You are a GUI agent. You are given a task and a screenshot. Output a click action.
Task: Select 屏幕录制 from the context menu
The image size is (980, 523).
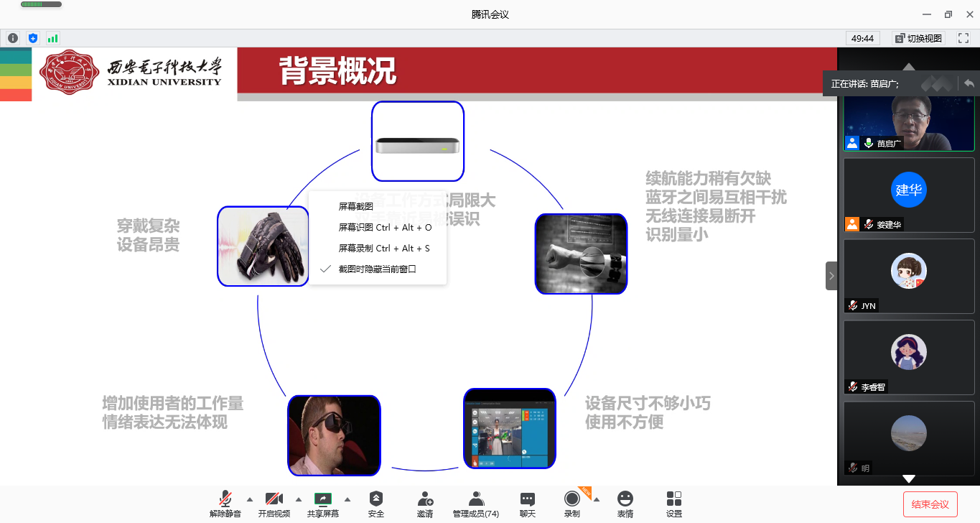pos(383,248)
